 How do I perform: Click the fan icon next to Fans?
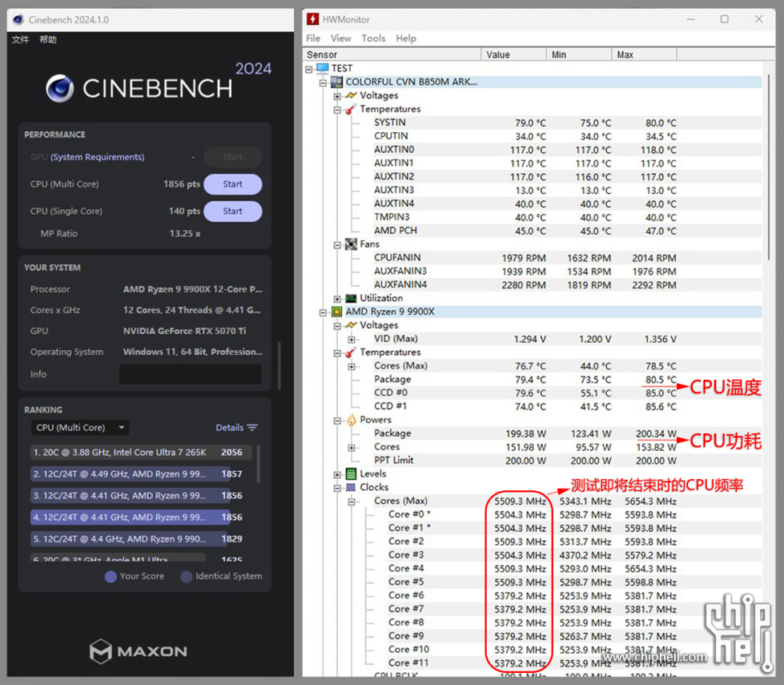[351, 244]
